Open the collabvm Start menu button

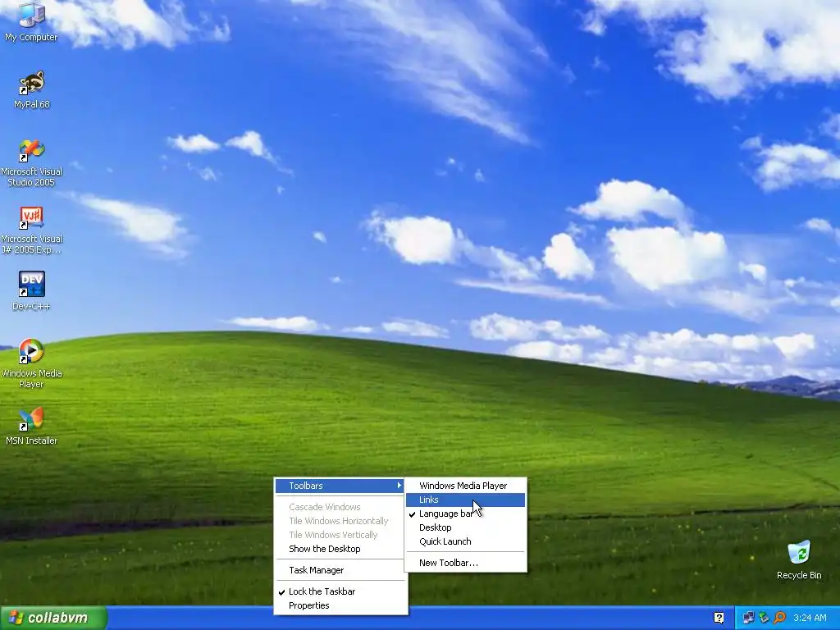(53, 619)
